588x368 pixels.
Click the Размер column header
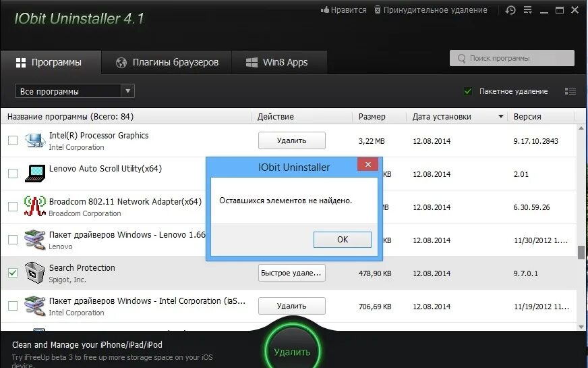click(x=372, y=117)
